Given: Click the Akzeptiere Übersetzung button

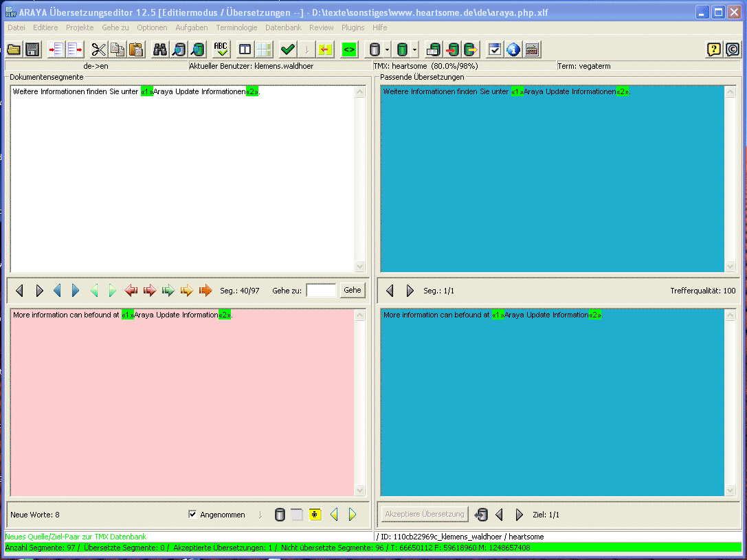Looking at the screenshot, I should point(425,514).
